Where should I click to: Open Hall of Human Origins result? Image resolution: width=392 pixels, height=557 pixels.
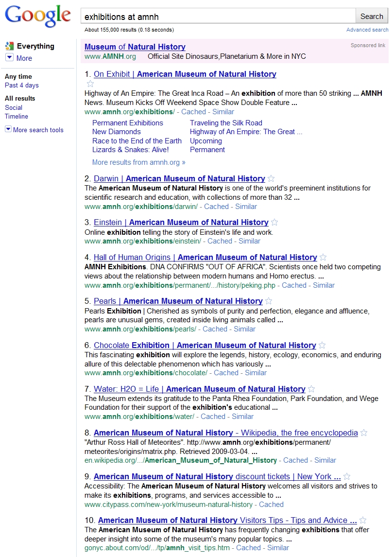pyautogui.click(x=205, y=257)
